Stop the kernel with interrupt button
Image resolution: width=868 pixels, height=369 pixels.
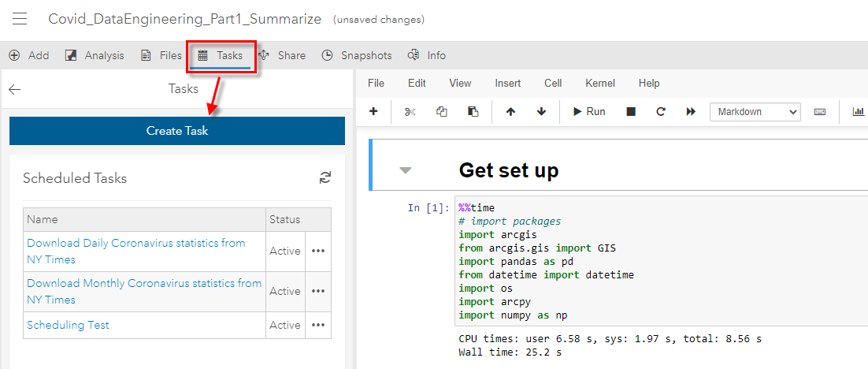[x=631, y=112]
